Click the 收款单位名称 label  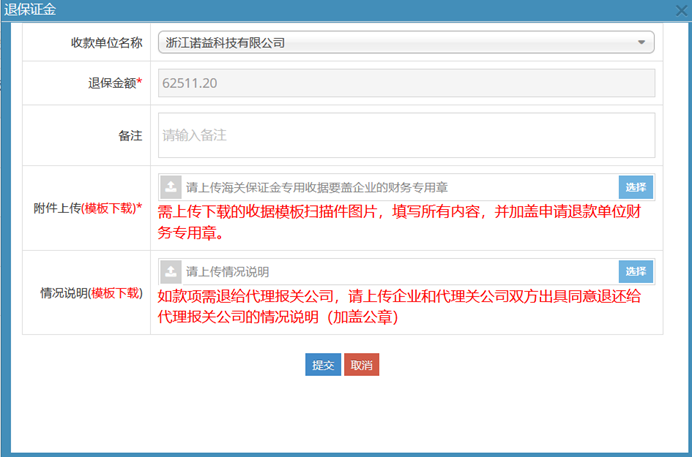(107, 43)
